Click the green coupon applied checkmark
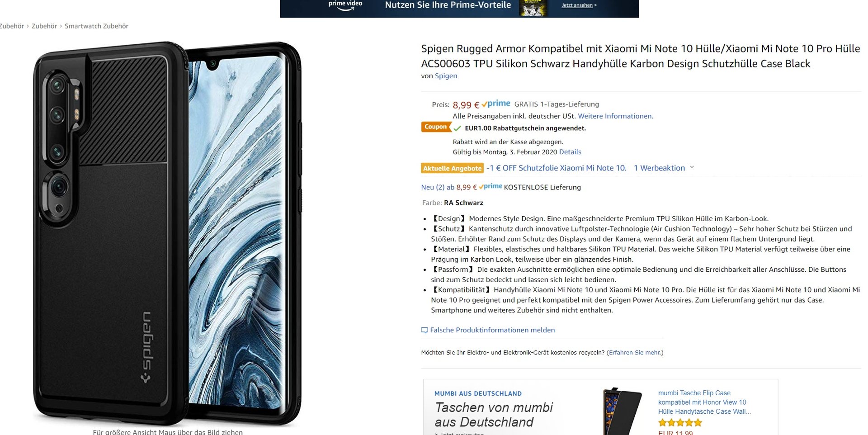Image resolution: width=868 pixels, height=435 pixels. [458, 128]
